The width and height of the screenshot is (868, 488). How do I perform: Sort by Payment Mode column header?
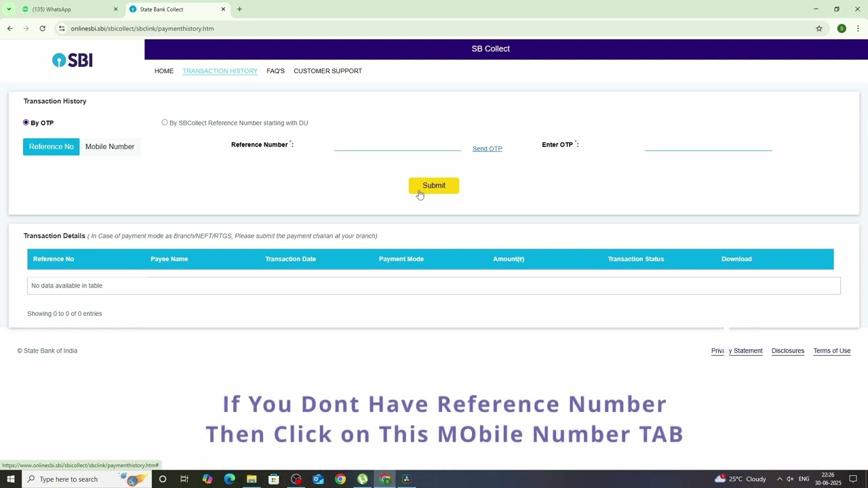401,259
